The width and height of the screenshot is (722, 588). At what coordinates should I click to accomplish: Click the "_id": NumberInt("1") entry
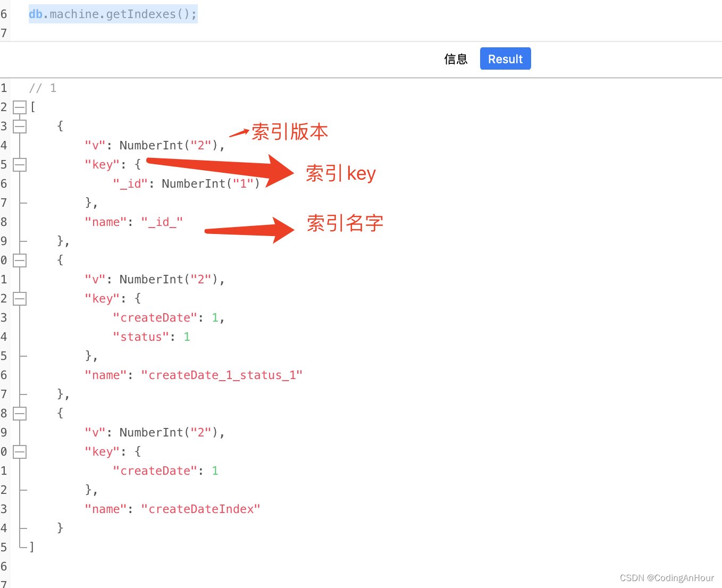pyautogui.click(x=186, y=184)
